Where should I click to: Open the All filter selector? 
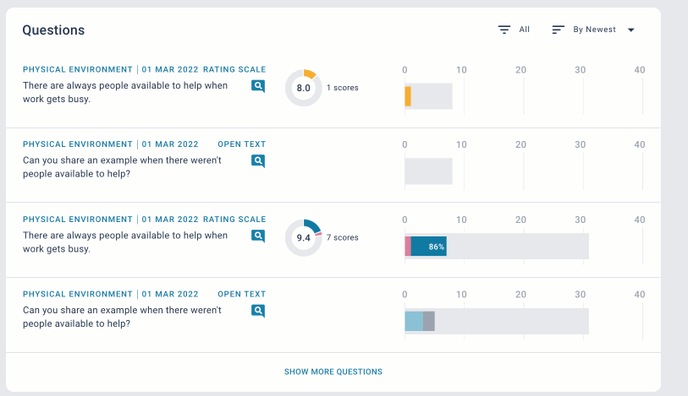click(x=514, y=29)
